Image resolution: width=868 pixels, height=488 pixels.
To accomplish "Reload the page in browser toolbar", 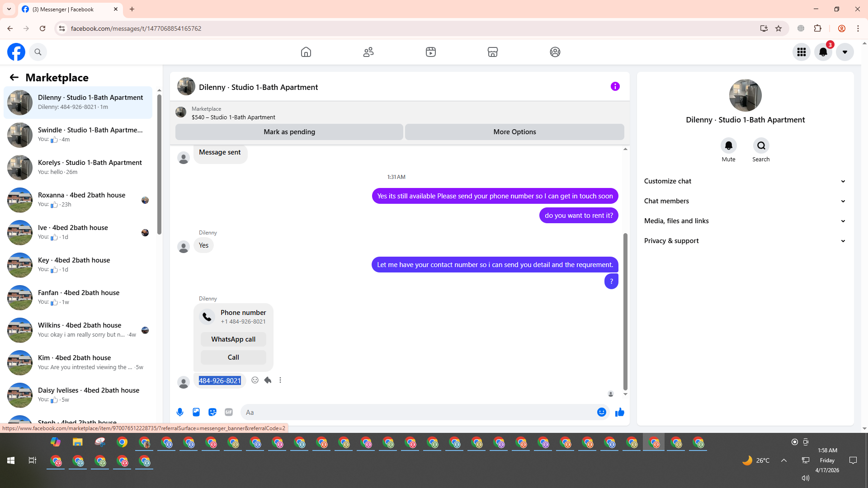I will 42,28.
